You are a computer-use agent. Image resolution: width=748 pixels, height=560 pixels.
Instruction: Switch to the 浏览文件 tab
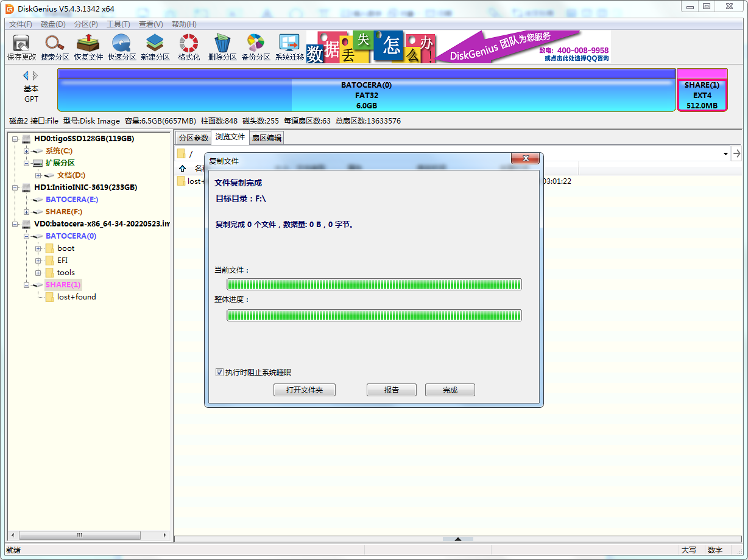click(230, 138)
